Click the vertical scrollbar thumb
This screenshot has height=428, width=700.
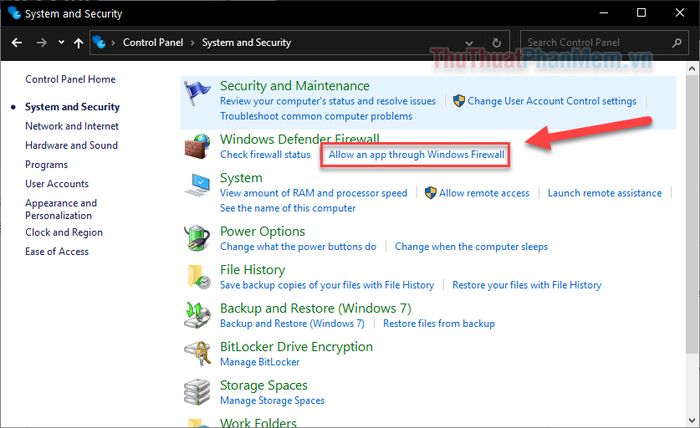692,216
